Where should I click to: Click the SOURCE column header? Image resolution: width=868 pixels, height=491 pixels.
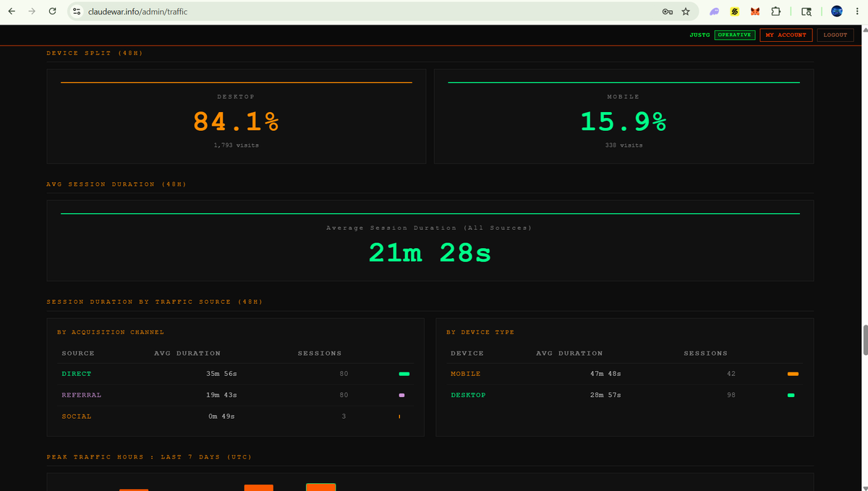click(78, 353)
